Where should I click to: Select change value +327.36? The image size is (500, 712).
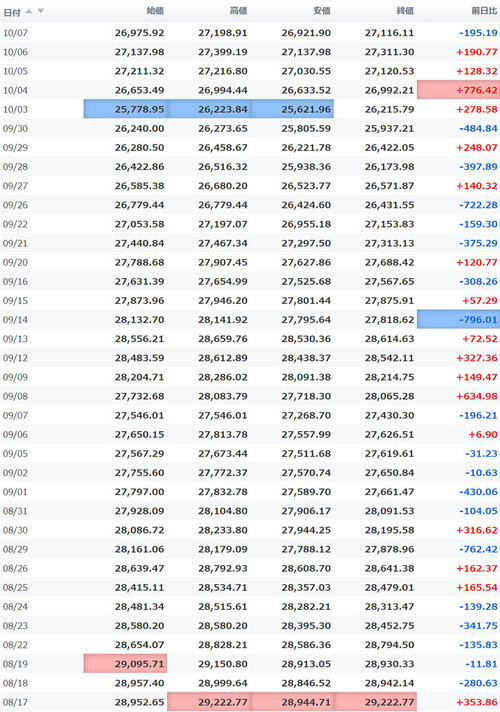(x=477, y=358)
